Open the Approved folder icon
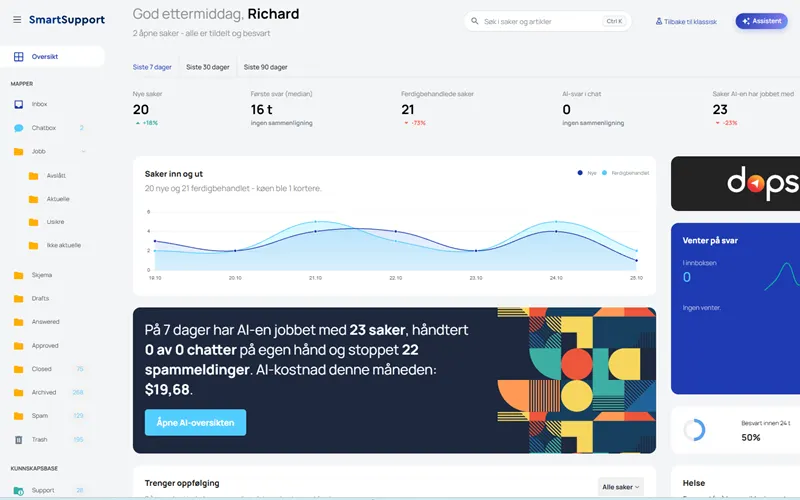This screenshot has height=500, width=800. pos(18,346)
